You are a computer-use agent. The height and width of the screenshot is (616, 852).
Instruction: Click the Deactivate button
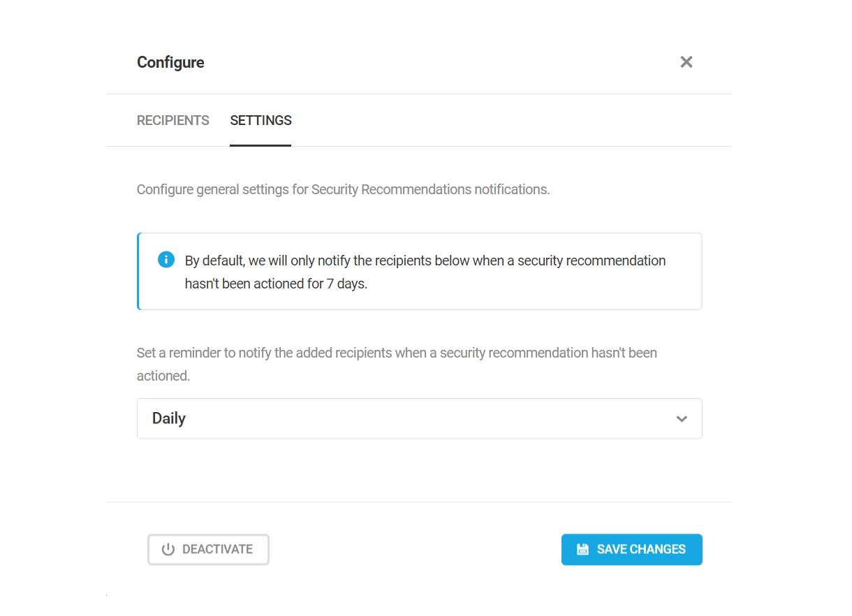point(208,550)
